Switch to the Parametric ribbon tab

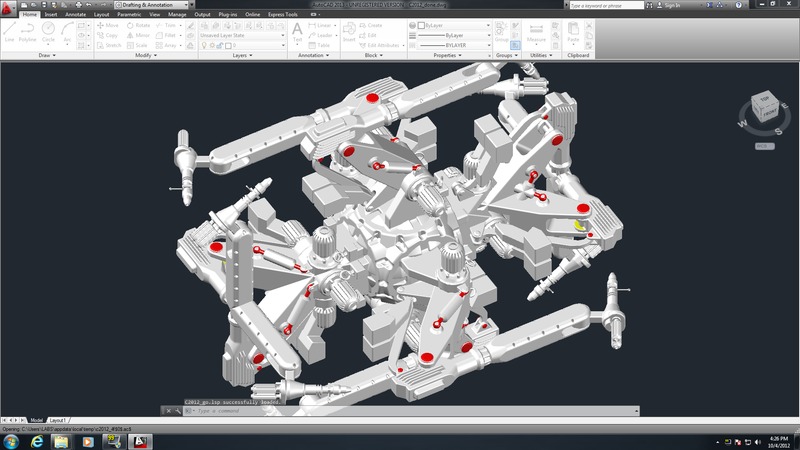coord(129,15)
